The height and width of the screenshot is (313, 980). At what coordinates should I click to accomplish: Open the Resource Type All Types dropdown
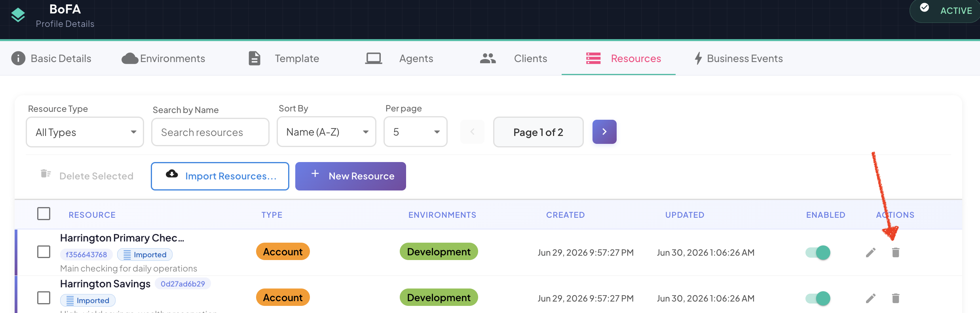(85, 132)
